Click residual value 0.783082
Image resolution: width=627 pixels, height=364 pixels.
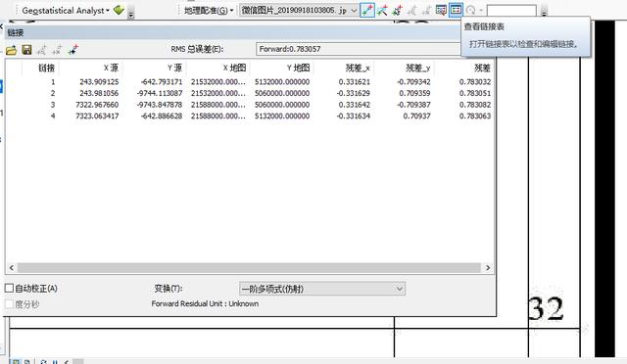(x=475, y=105)
